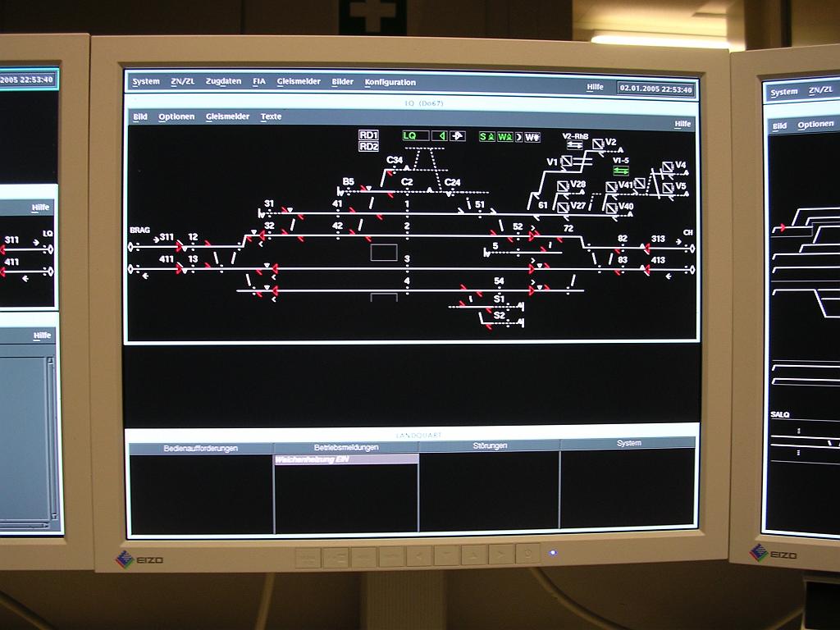Screen dimensions: 840x630
Task: Select the V4 signal box icon
Action: (x=668, y=167)
